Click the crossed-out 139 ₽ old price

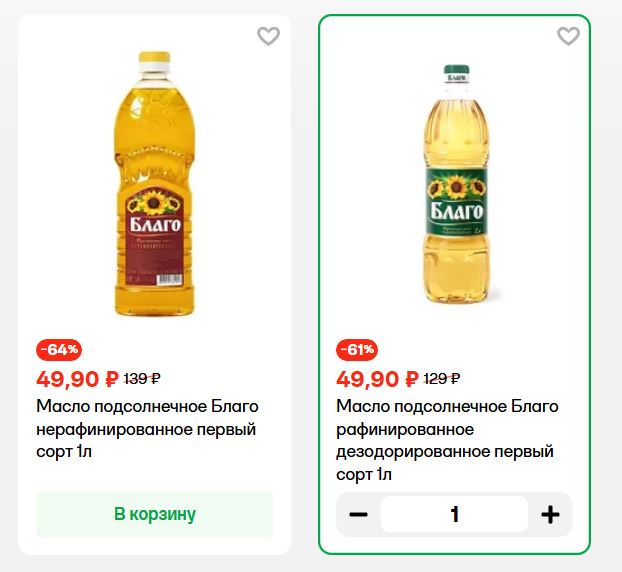pyautogui.click(x=142, y=379)
